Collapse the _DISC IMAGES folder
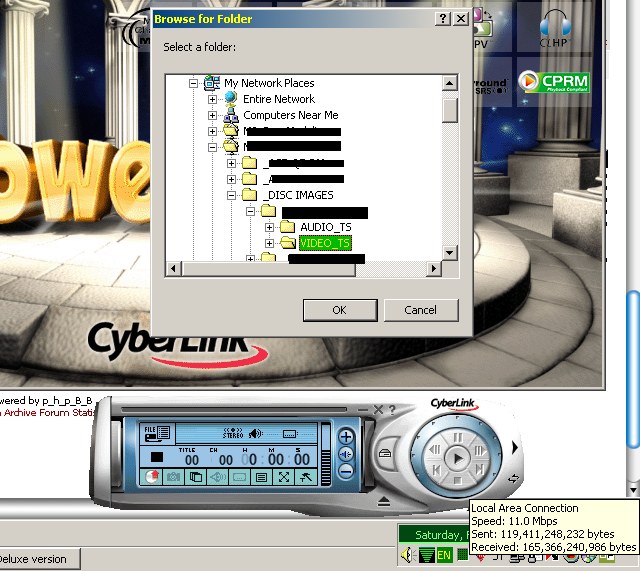 (231, 196)
